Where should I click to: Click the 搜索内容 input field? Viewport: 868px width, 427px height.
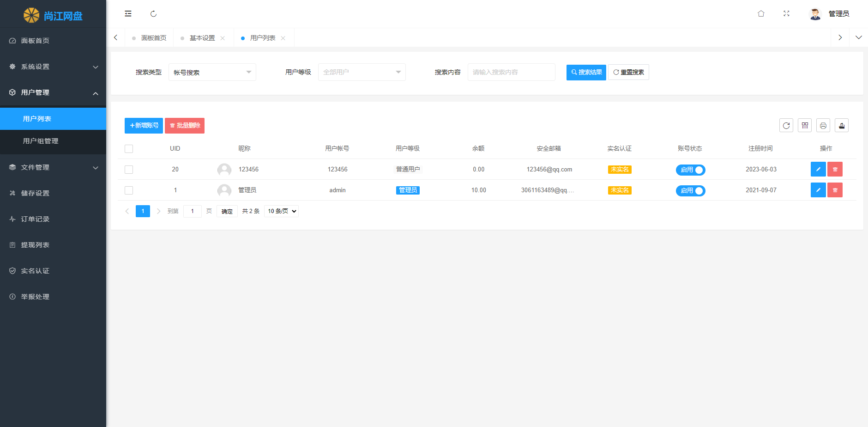click(511, 73)
